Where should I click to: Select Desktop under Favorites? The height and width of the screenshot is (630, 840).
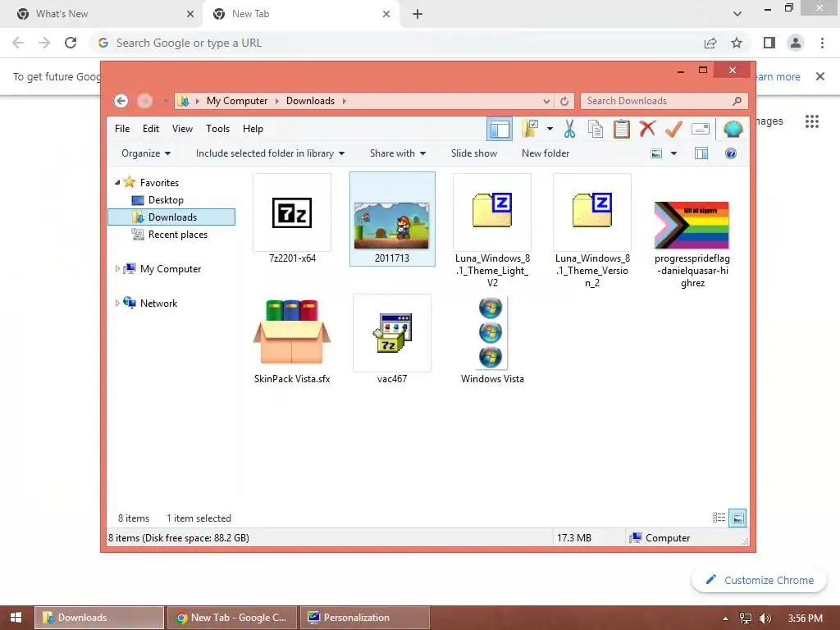pyautogui.click(x=166, y=200)
